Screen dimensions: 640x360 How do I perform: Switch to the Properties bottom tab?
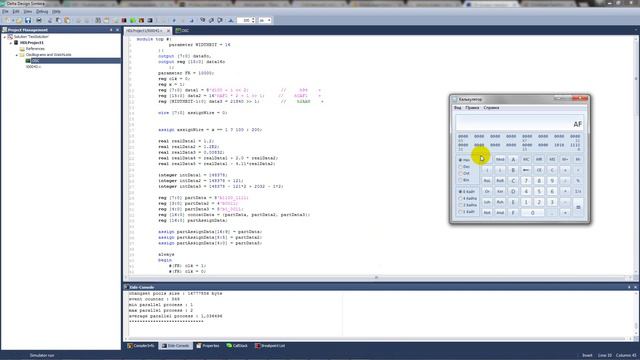[x=208, y=346]
